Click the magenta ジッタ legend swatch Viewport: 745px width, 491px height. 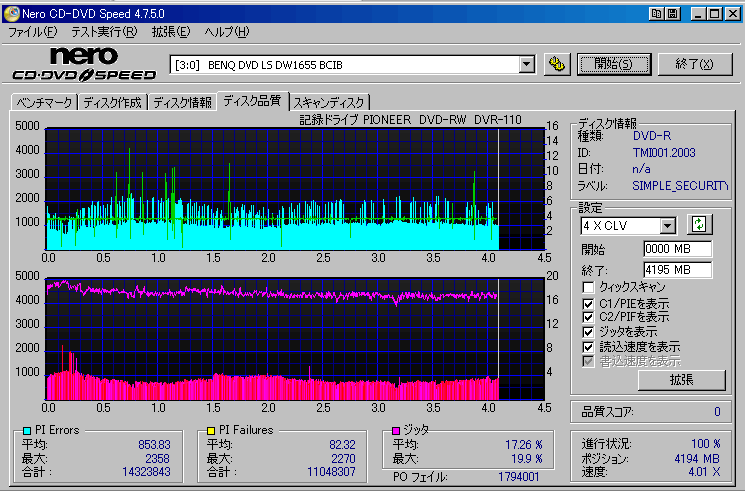396,431
